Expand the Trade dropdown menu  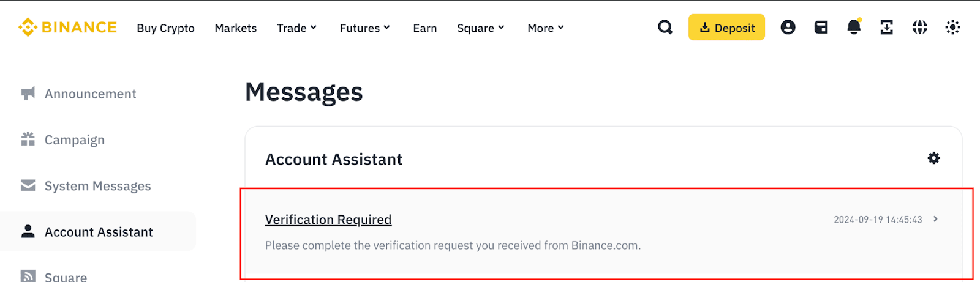297,28
